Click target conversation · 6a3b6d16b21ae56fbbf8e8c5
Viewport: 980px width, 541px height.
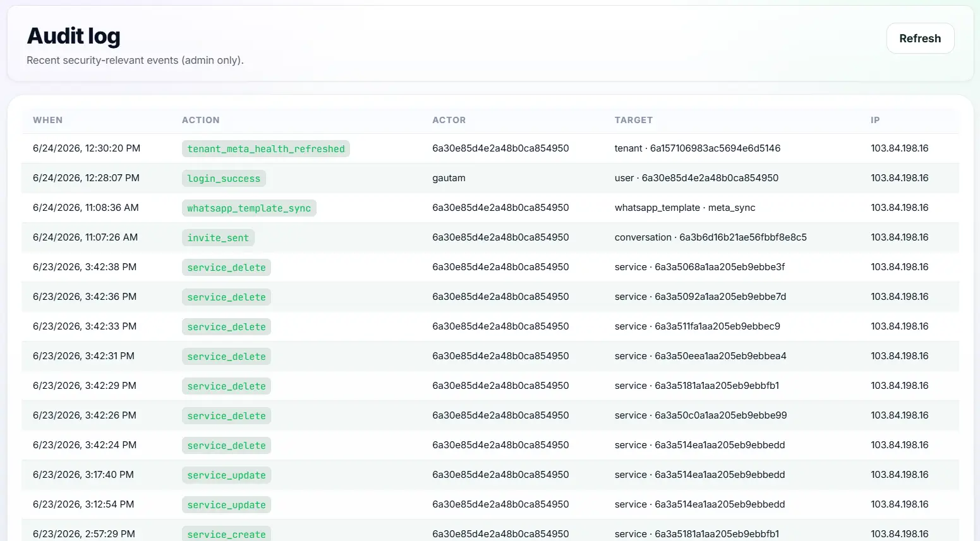click(711, 237)
